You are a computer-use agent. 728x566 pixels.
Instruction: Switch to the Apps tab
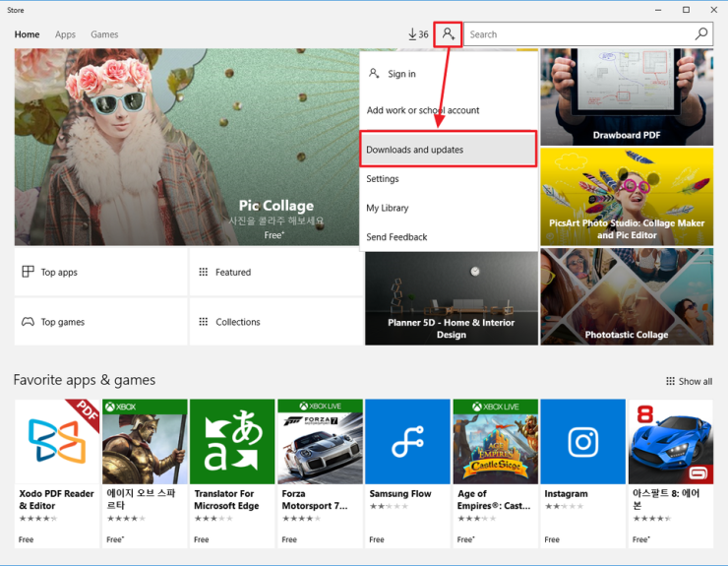pos(65,34)
